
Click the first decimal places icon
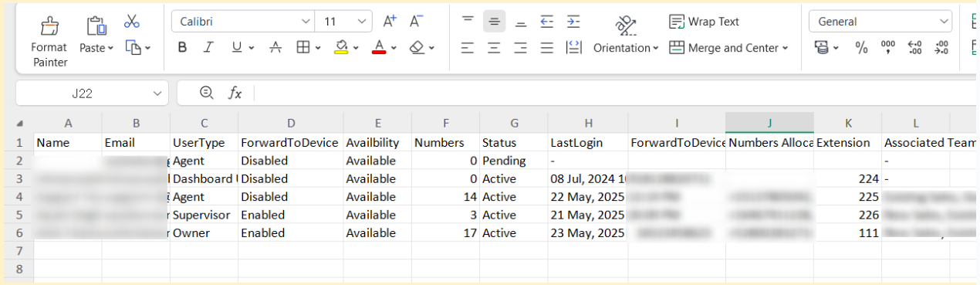click(x=915, y=48)
